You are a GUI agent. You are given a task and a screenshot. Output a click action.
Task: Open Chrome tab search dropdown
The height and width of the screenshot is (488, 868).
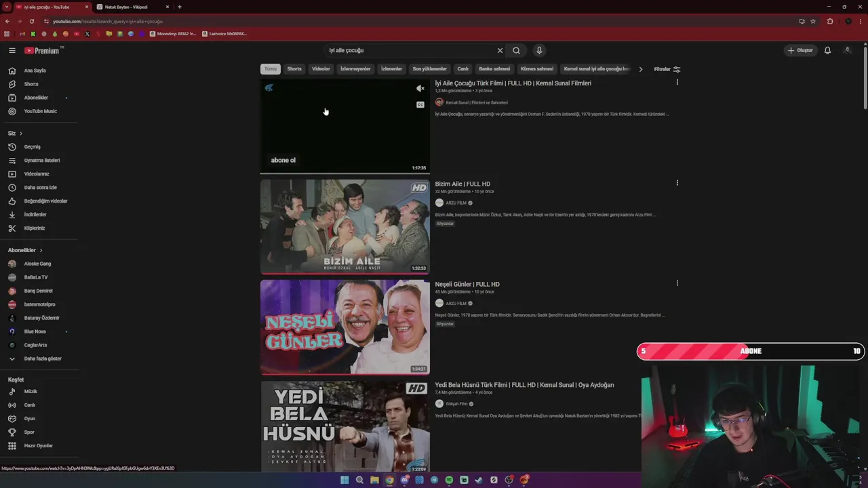tap(7, 7)
